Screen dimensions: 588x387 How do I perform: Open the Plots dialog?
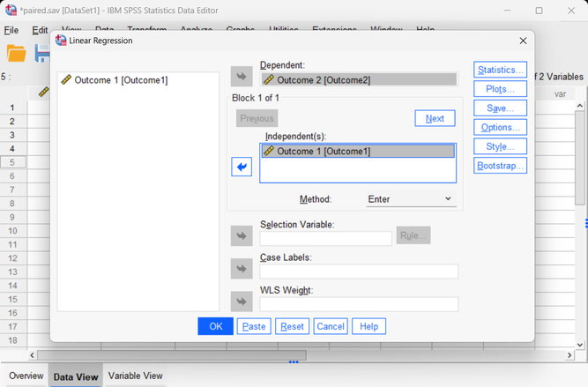pyautogui.click(x=500, y=89)
